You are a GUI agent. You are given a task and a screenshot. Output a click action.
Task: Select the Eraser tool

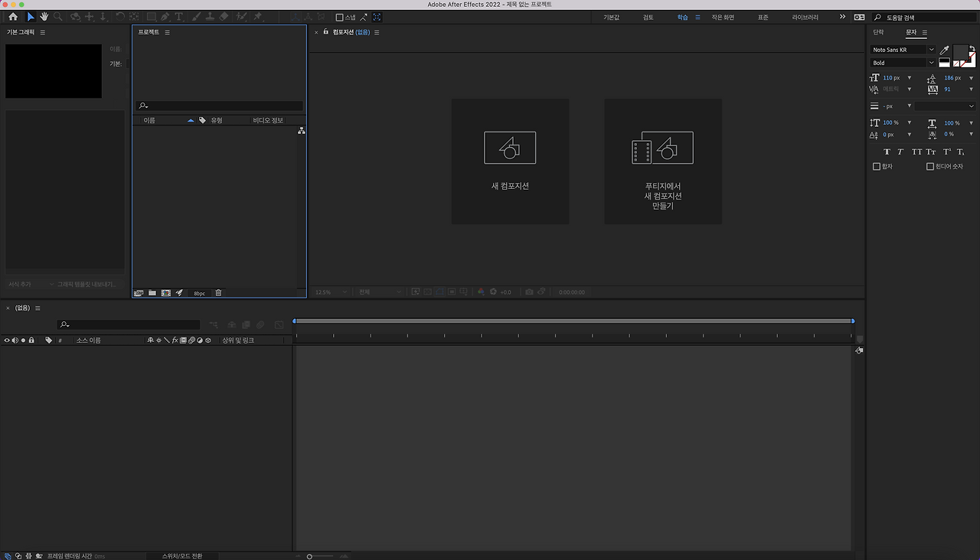224,17
